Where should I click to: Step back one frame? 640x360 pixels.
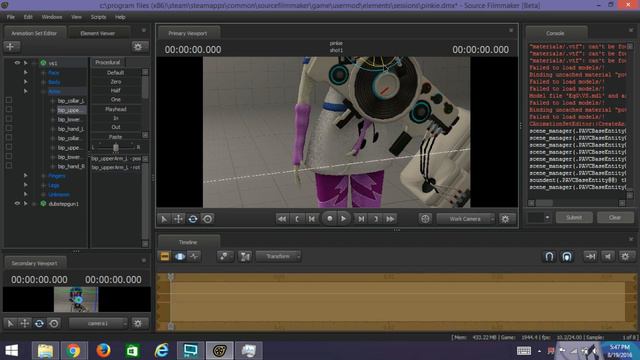tap(312, 219)
